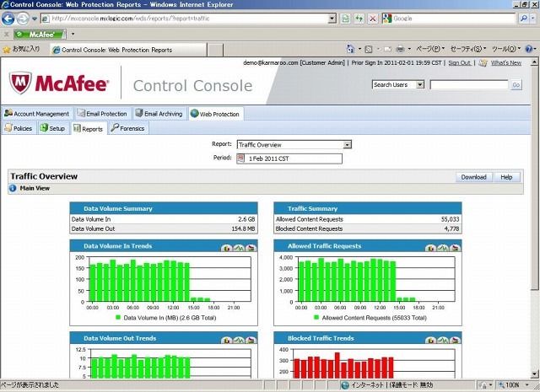This screenshot has width=540, height=392.
Task: Open the Search Users dropdown
Action: pyautogui.click(x=397, y=84)
